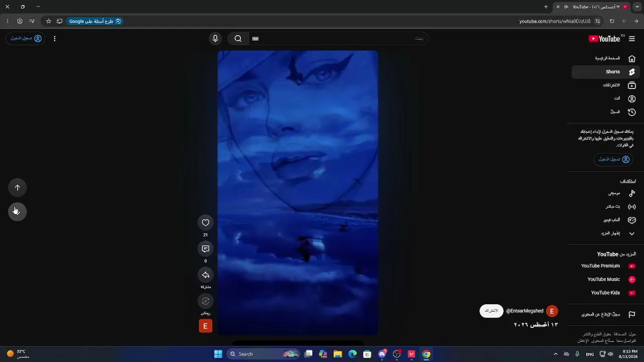644x362 pixels.
Task: Open a new Chrome tab
Action: pyautogui.click(x=546, y=7)
